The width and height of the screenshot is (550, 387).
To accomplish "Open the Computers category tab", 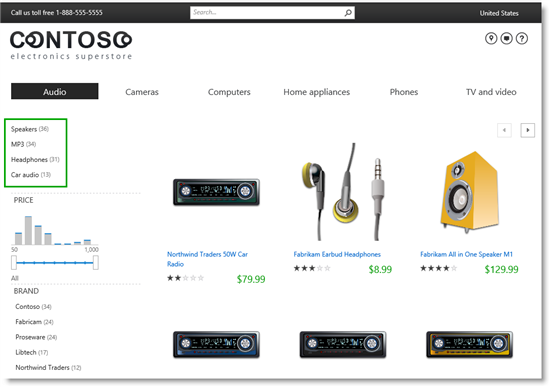I will coord(229,92).
